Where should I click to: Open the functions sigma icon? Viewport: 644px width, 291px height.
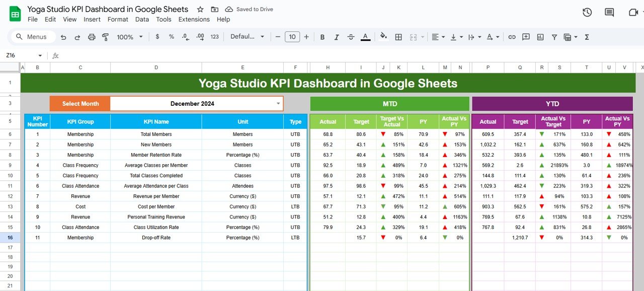tap(587, 37)
